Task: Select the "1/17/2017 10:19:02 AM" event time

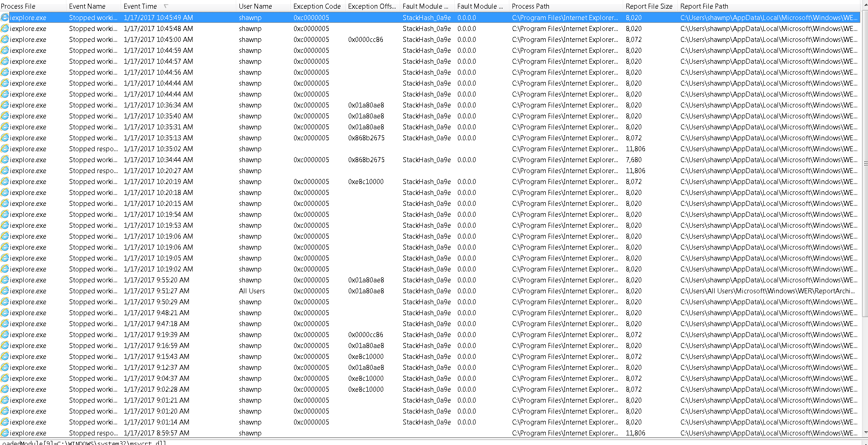Action: (158, 269)
